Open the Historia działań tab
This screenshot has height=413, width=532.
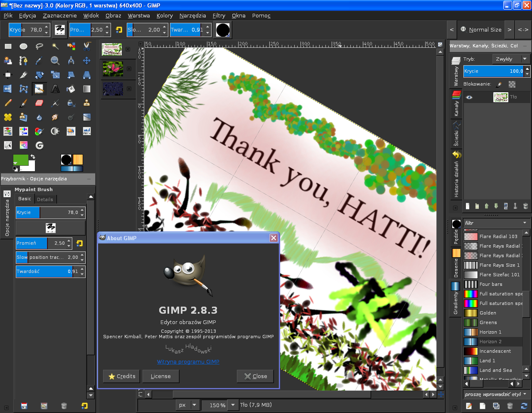click(456, 175)
